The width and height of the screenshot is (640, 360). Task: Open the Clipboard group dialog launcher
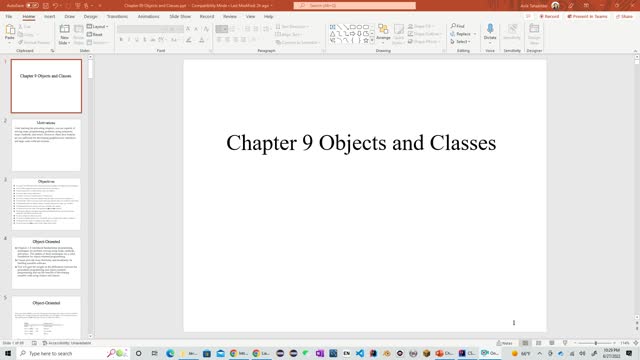pos(52,51)
